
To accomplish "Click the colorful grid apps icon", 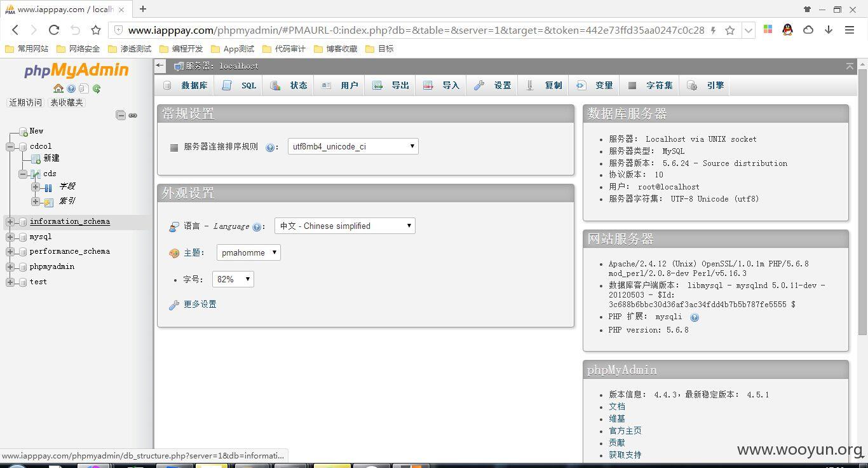I will pos(768,30).
